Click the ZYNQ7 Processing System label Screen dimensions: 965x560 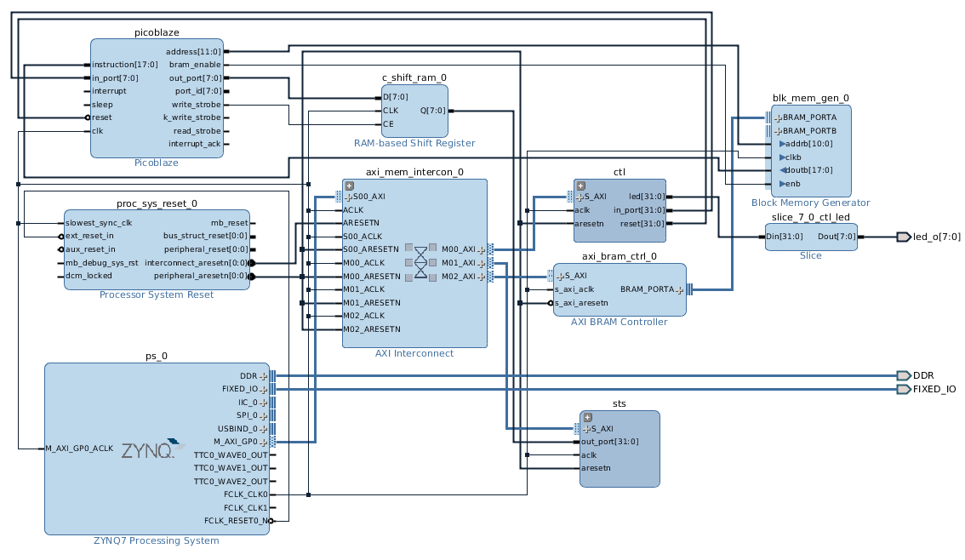pos(157,541)
